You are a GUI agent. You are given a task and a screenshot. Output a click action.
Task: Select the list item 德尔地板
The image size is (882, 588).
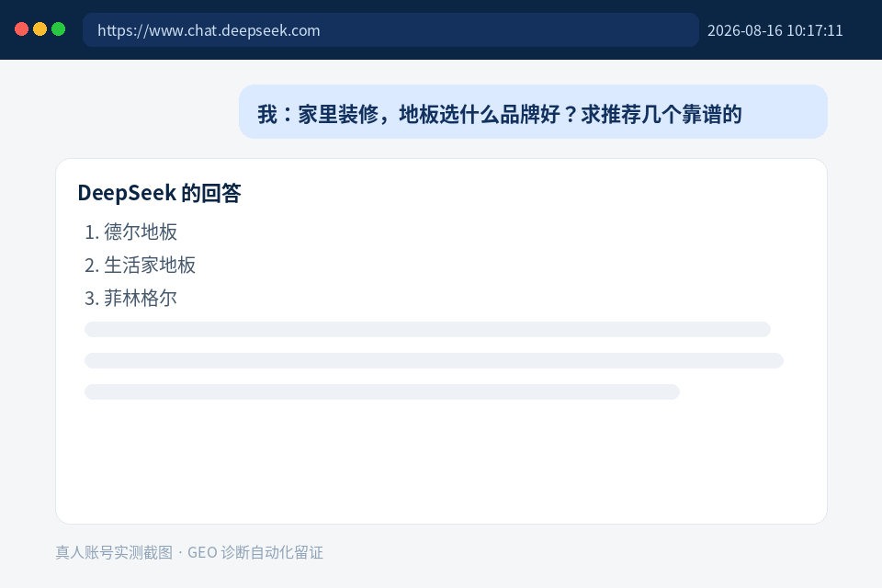pos(130,232)
